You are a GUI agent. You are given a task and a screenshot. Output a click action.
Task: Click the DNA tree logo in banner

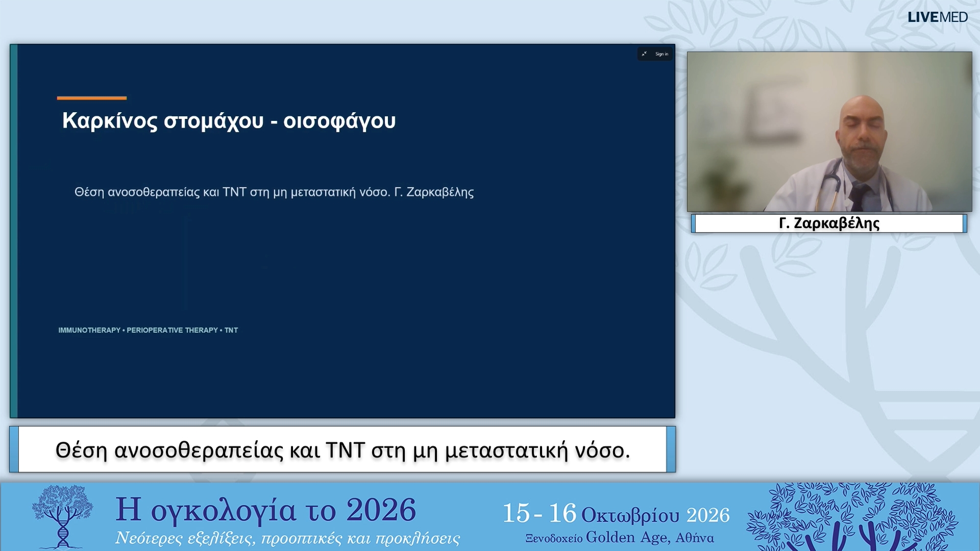click(62, 516)
